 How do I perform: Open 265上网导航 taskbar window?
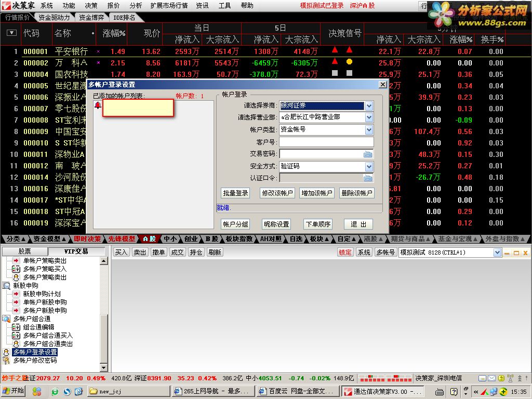(x=214, y=391)
